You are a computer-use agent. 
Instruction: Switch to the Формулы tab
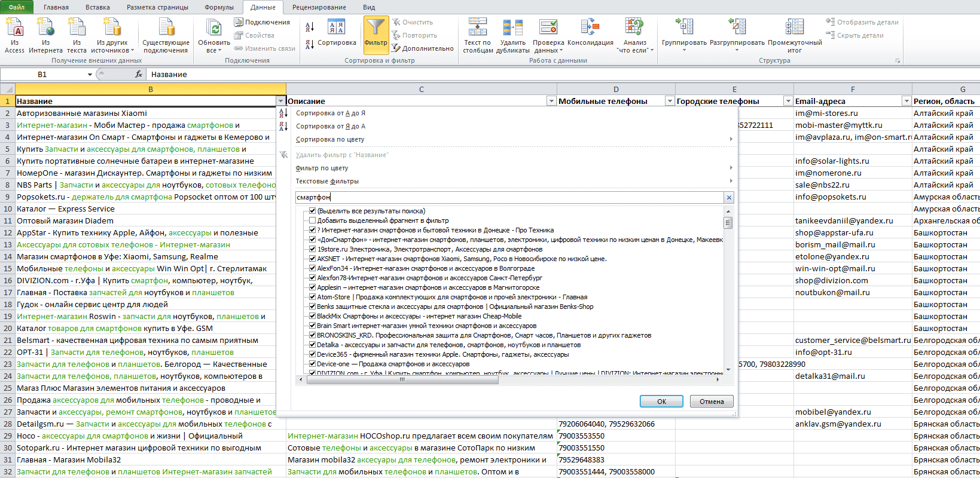click(219, 7)
